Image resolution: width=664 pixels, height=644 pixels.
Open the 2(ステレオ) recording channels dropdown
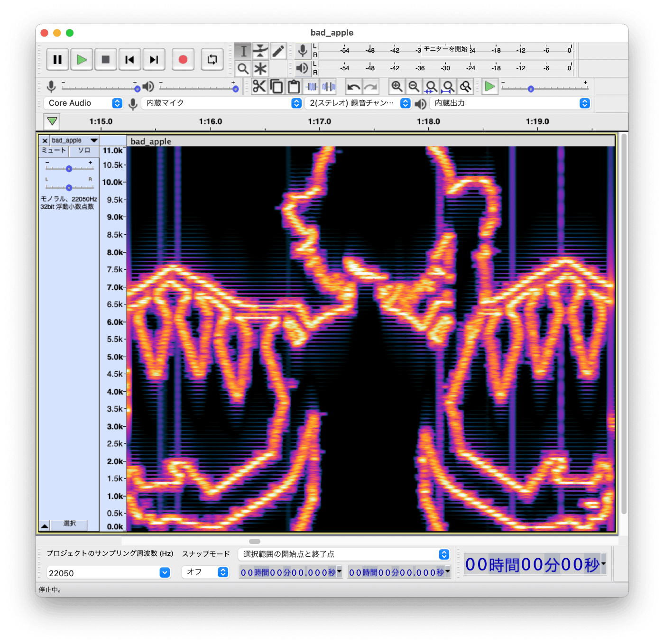[358, 103]
